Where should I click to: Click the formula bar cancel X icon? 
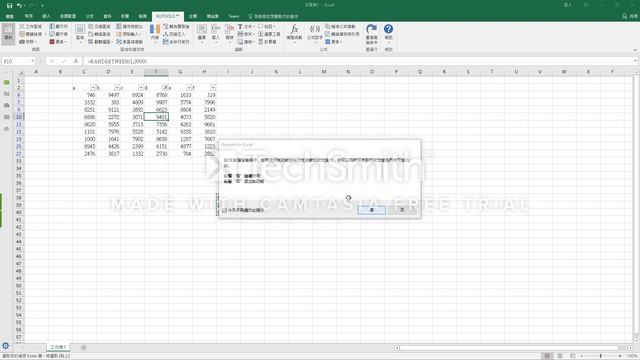[52, 61]
